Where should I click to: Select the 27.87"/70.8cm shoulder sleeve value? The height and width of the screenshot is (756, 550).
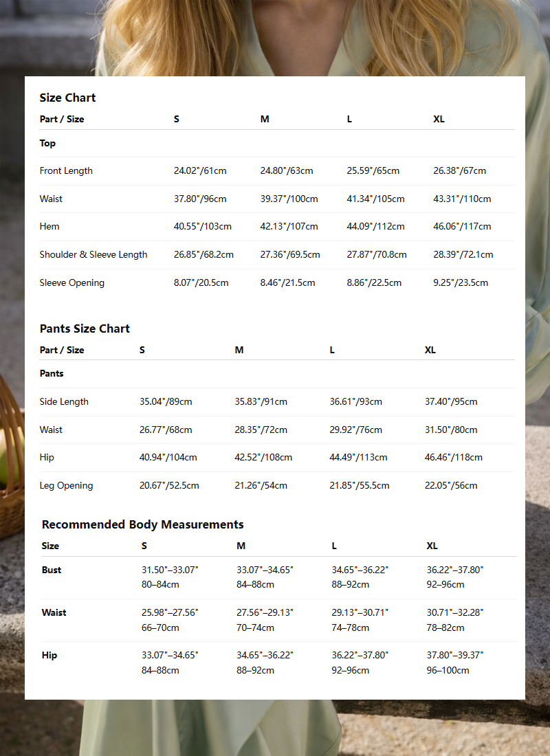click(377, 254)
